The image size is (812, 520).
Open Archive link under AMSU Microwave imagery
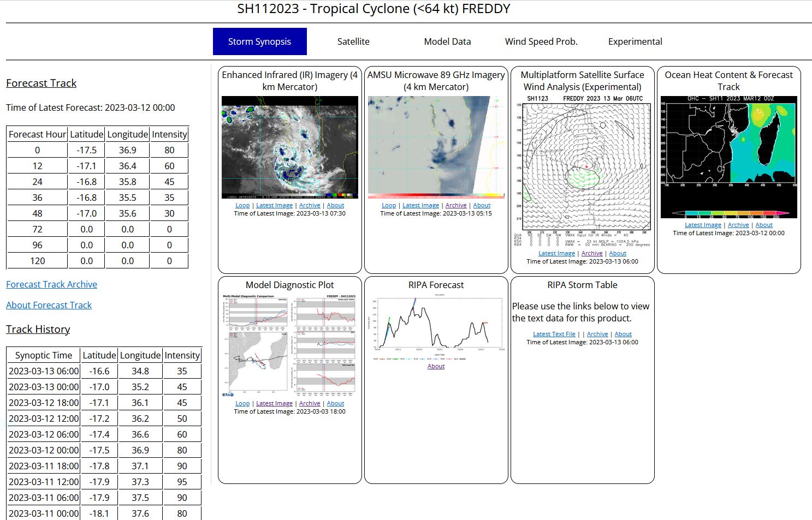[x=456, y=205]
